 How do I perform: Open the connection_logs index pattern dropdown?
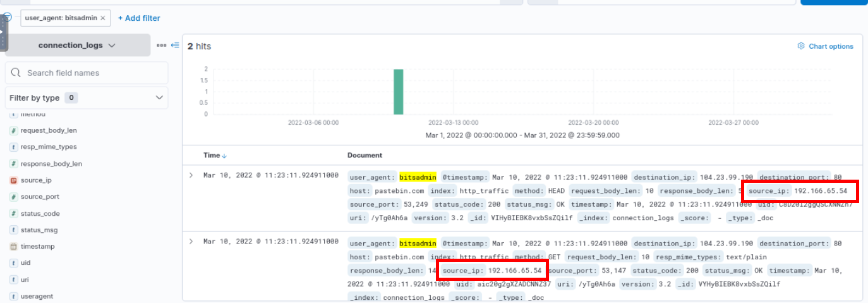77,46
